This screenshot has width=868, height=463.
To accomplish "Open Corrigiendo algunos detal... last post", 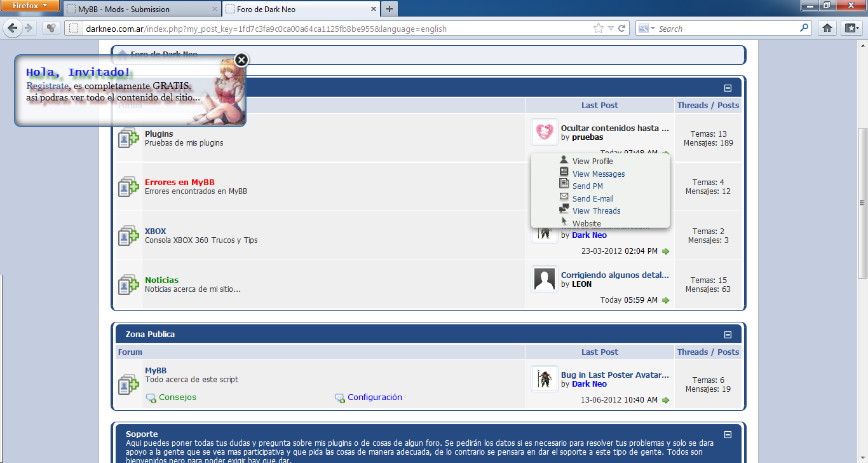I will 615,275.
